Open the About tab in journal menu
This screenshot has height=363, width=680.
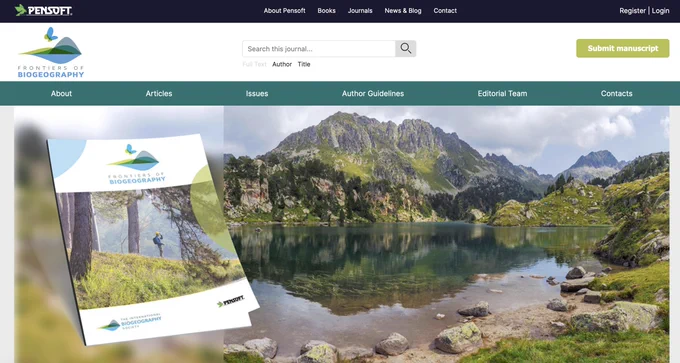pos(61,93)
